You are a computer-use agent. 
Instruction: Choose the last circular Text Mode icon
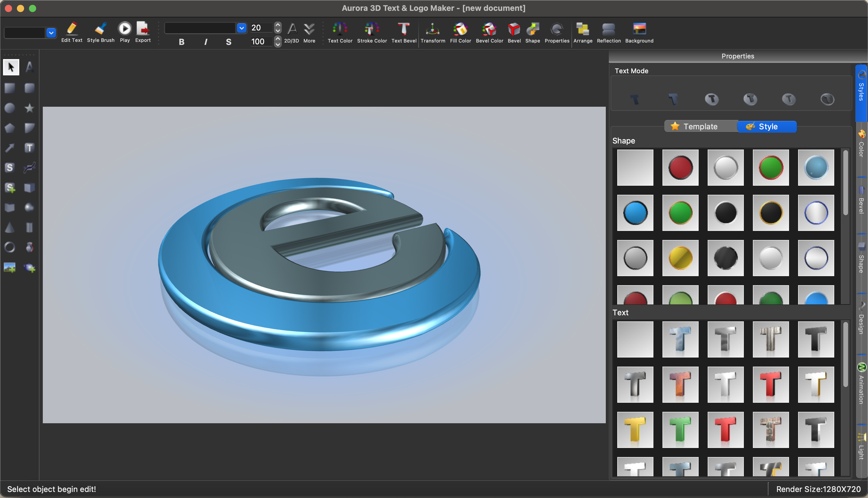click(x=827, y=99)
